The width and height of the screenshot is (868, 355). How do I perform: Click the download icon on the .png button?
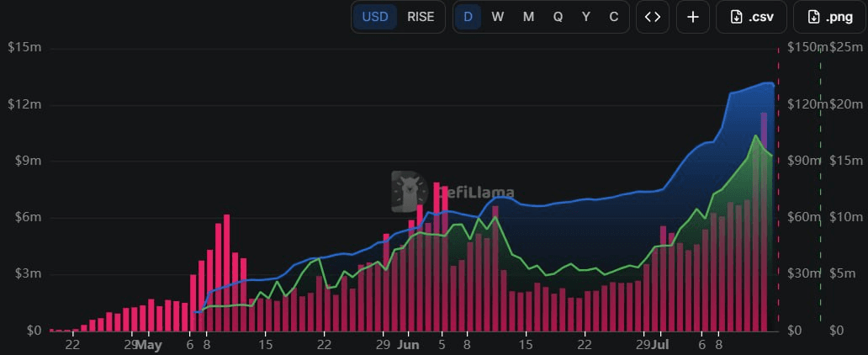click(x=814, y=17)
